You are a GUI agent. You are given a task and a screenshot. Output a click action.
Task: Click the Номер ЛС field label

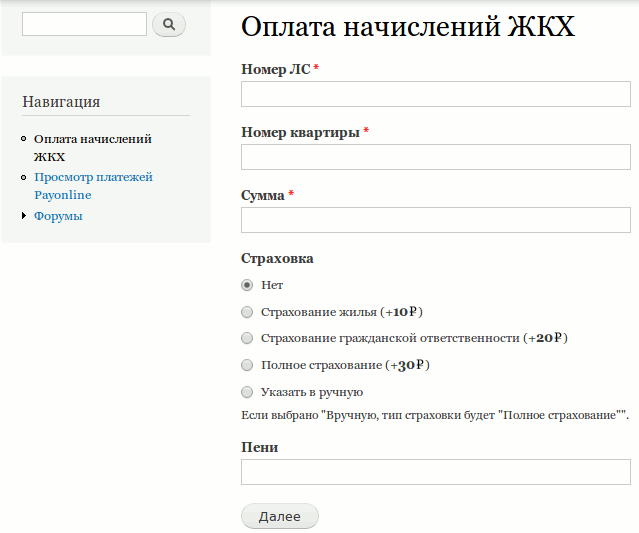pyautogui.click(x=276, y=68)
